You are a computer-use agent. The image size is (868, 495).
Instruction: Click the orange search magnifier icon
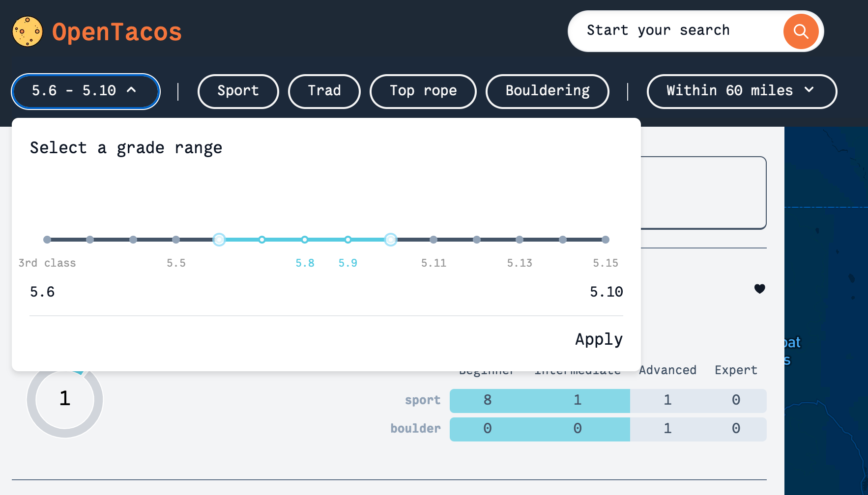pyautogui.click(x=801, y=31)
